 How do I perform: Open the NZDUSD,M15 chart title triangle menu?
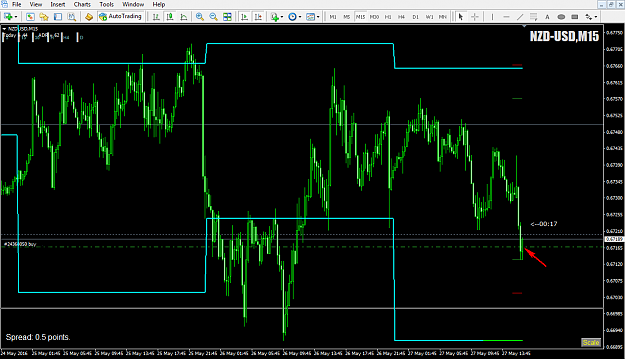point(4,29)
